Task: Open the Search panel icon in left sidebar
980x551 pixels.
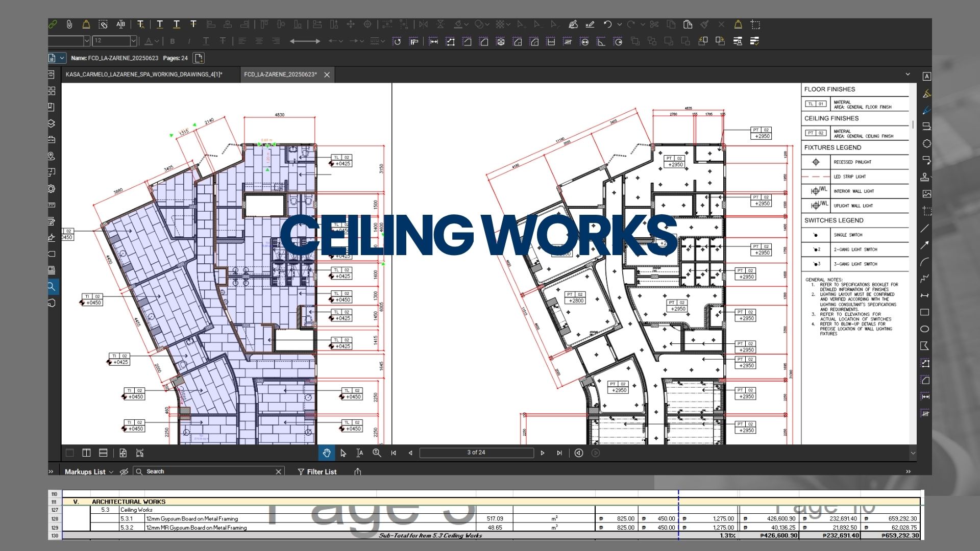Action: tap(52, 287)
